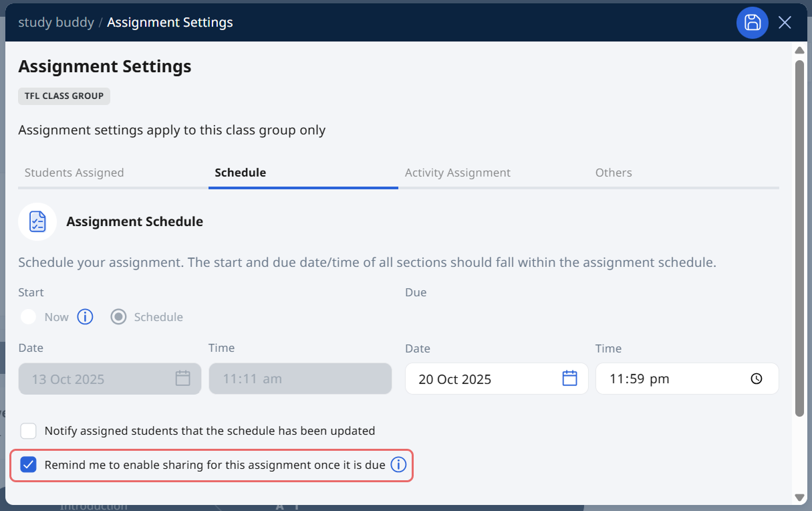
Task: Click the Due date field 20 Oct 2025
Action: 481,379
